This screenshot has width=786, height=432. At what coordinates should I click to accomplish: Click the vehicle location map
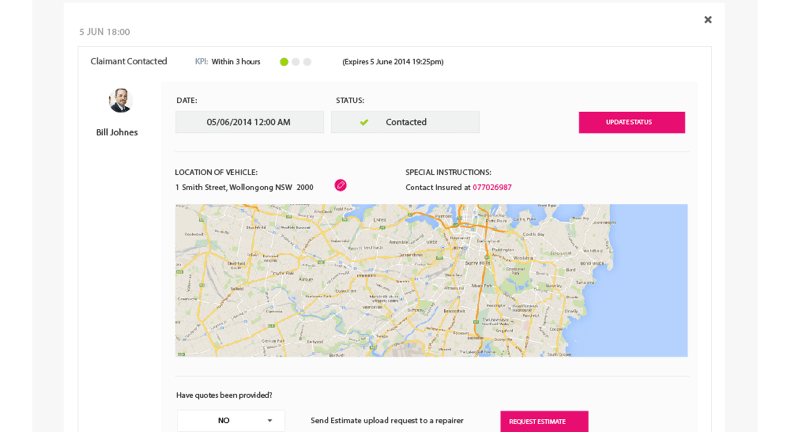431,280
